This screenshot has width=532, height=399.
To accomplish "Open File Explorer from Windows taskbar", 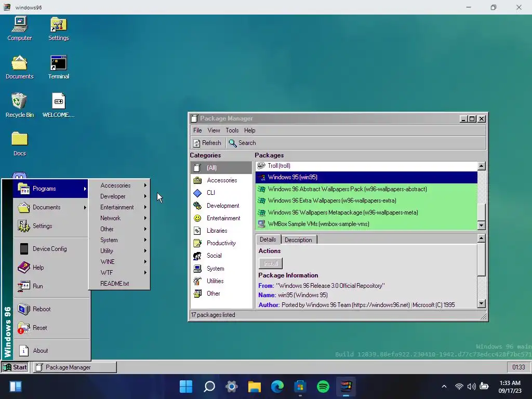I will click(x=255, y=387).
